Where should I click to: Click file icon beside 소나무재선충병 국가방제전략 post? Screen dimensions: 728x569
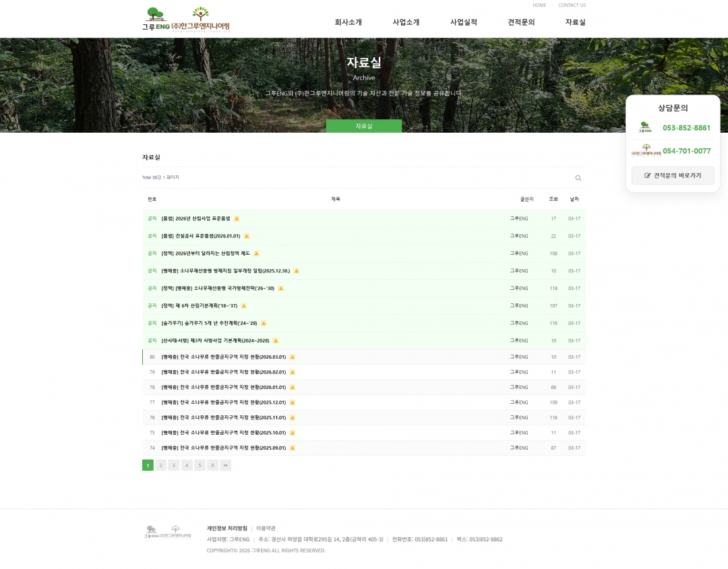coord(281,289)
